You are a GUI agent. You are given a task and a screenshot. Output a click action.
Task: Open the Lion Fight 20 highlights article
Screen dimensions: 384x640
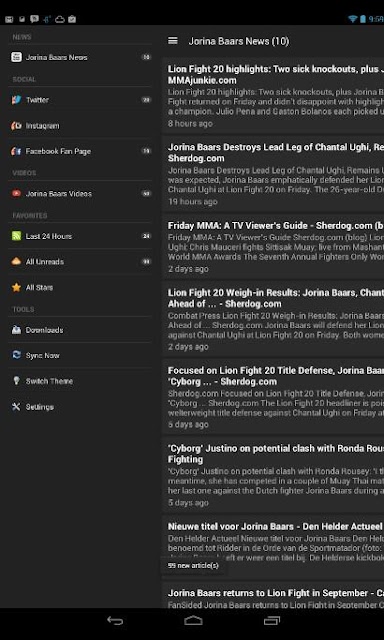273,96
